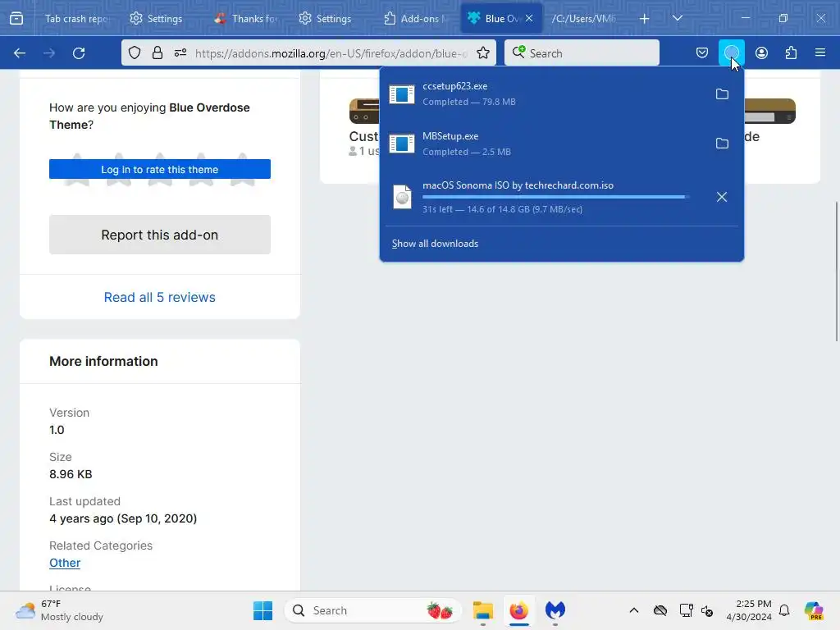Show hidden system tray icons
The image size is (840, 630).
tap(634, 610)
